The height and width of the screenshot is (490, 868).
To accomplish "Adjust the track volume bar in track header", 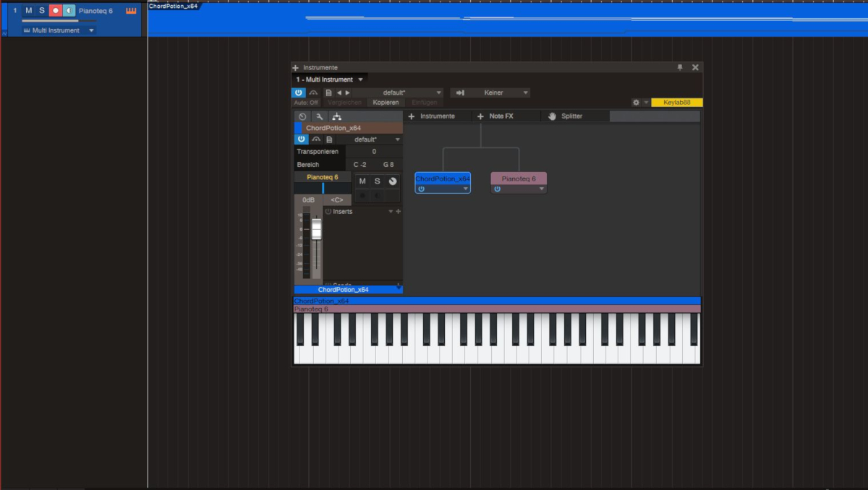I will coord(58,21).
